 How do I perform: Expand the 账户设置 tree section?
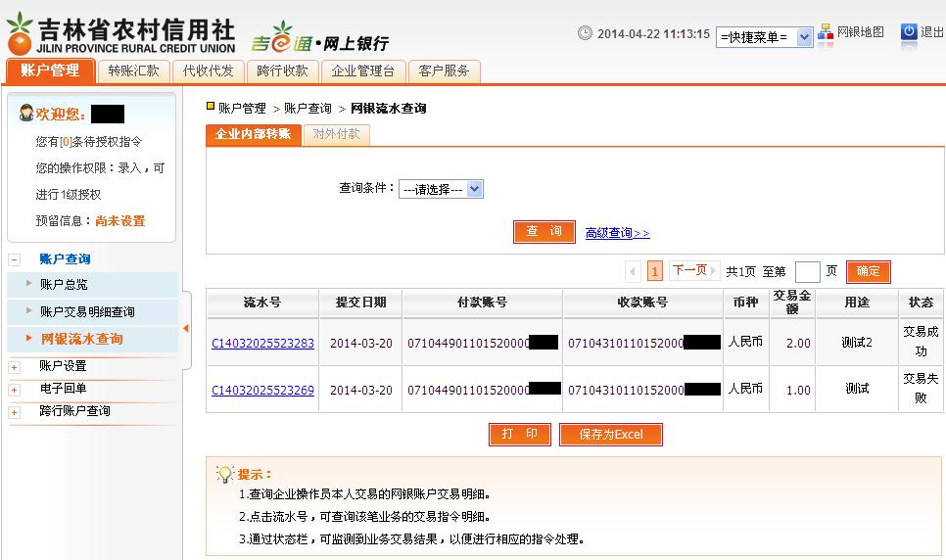tap(15, 367)
